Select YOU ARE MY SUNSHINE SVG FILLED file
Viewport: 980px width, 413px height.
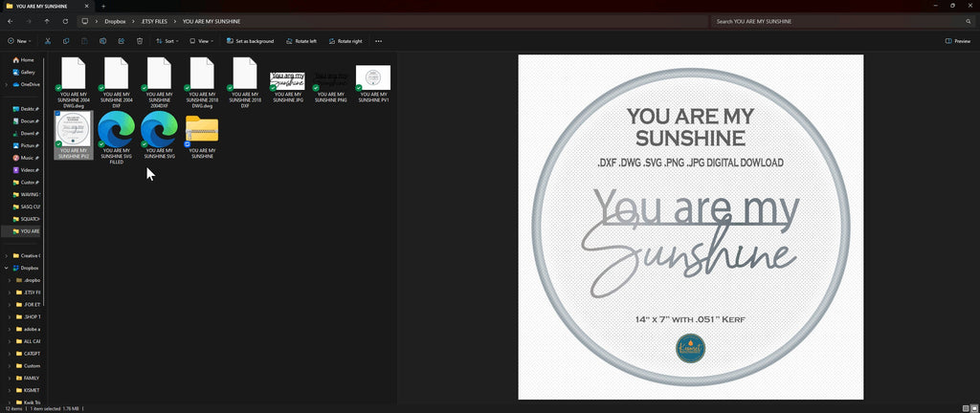pyautogui.click(x=116, y=138)
